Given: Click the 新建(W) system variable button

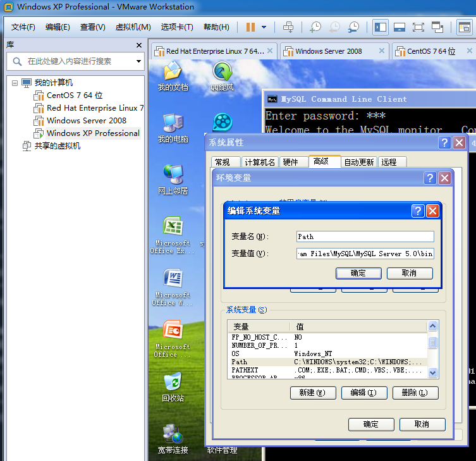Looking at the screenshot, I should pyautogui.click(x=313, y=393).
